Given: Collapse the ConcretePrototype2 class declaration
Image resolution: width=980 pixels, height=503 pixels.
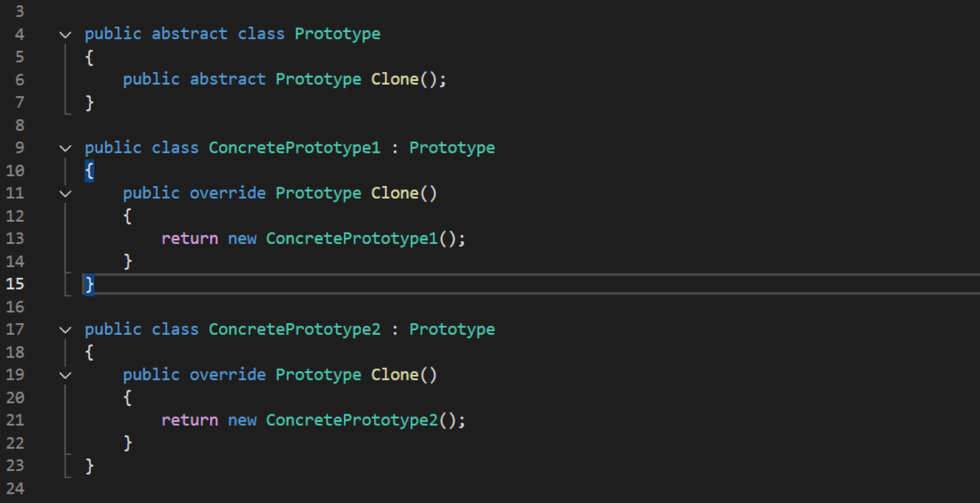Looking at the screenshot, I should [65, 330].
